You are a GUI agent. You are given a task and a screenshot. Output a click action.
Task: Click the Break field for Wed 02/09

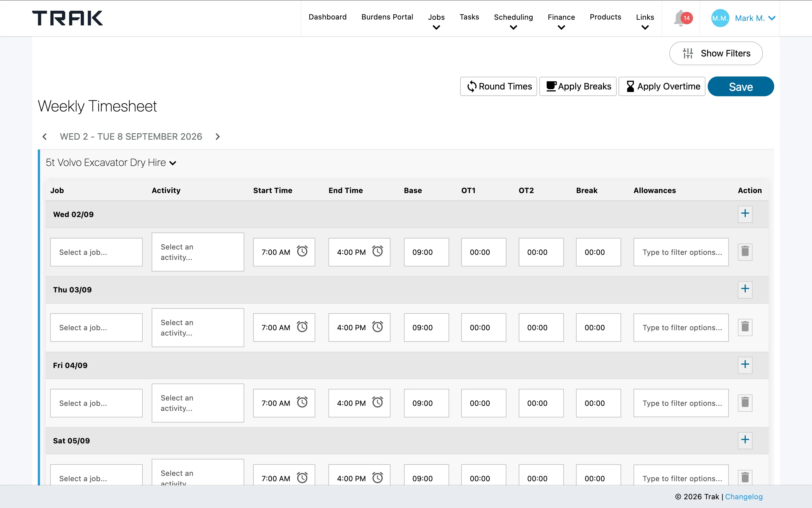coord(598,252)
